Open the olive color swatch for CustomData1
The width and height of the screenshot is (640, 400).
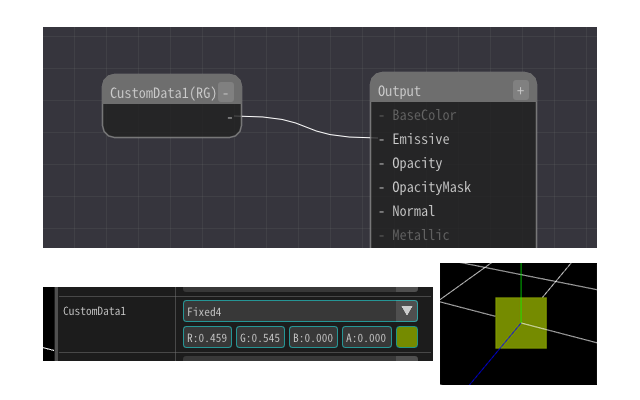point(407,337)
